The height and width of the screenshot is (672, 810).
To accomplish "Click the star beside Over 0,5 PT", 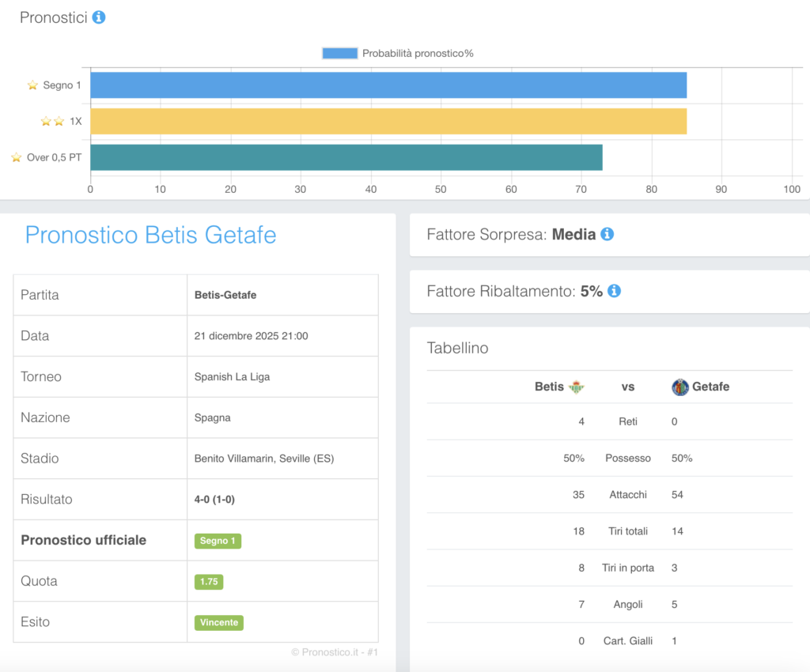I will (x=16, y=157).
